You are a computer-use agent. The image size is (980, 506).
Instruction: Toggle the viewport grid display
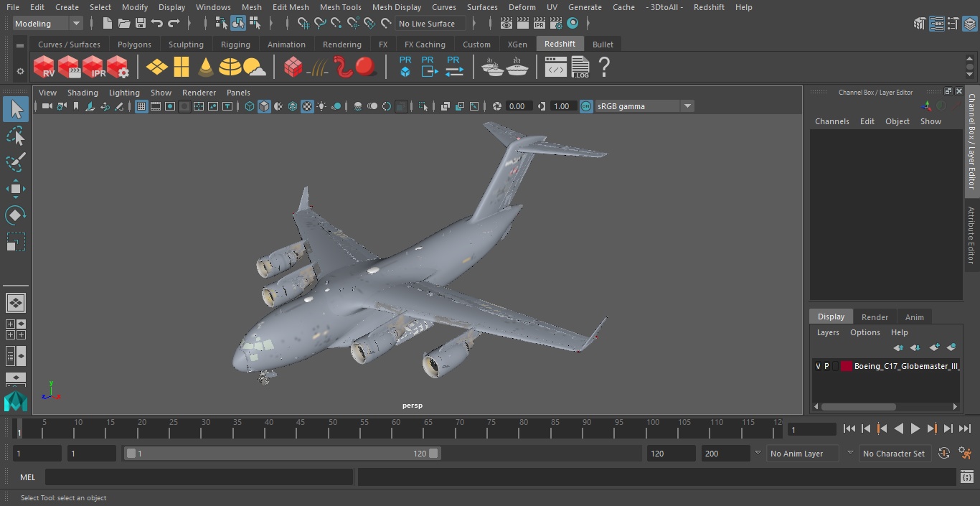coord(141,106)
